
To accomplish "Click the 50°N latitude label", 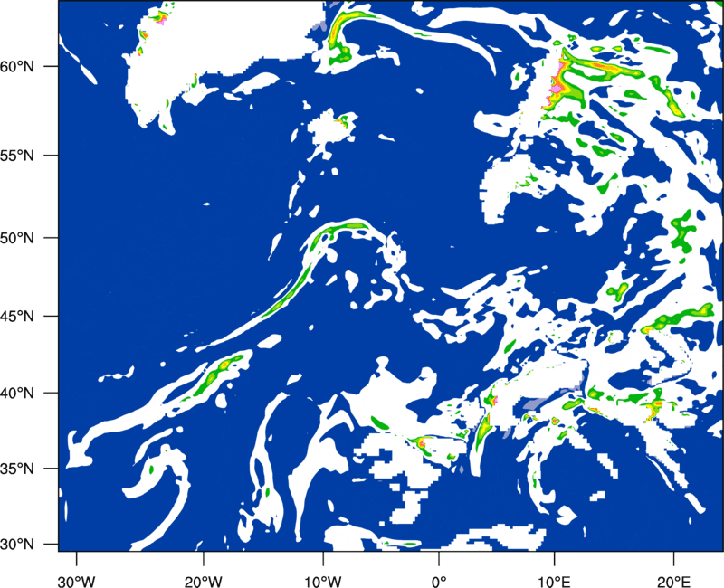I will (x=17, y=238).
